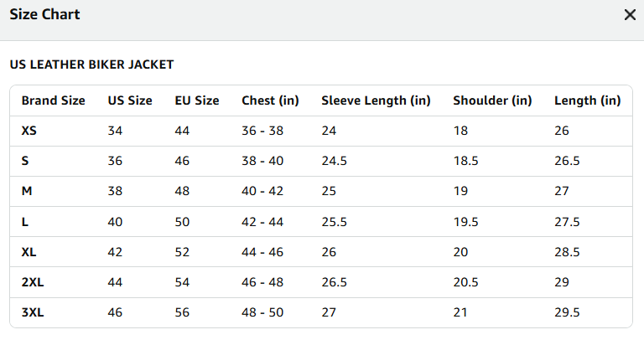Screen dimensions: 644x340
Task: Click the 28.5 length value
Action: [x=567, y=252]
